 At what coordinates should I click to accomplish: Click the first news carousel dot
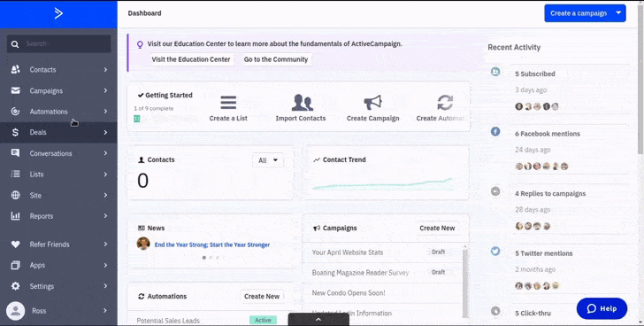tap(204, 258)
